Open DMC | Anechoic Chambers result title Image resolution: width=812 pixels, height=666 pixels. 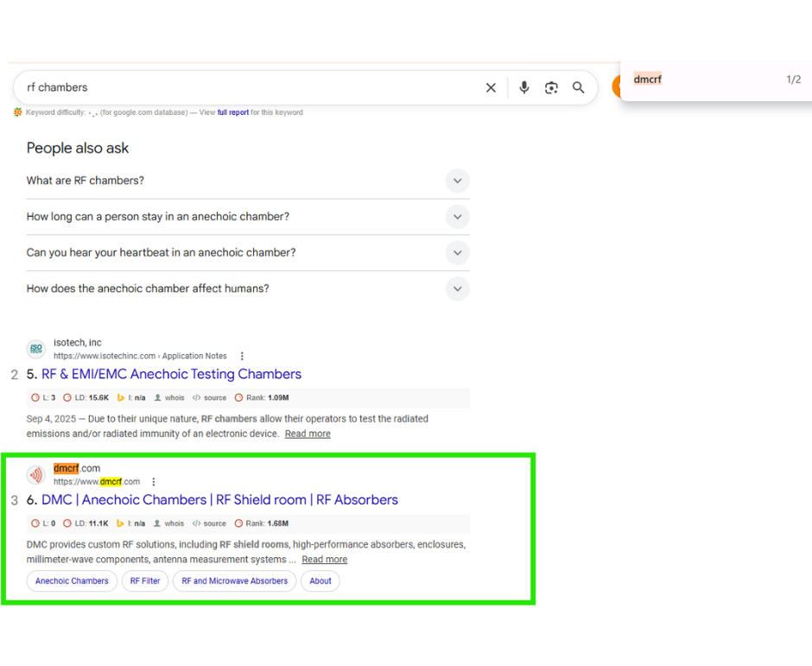coord(219,500)
